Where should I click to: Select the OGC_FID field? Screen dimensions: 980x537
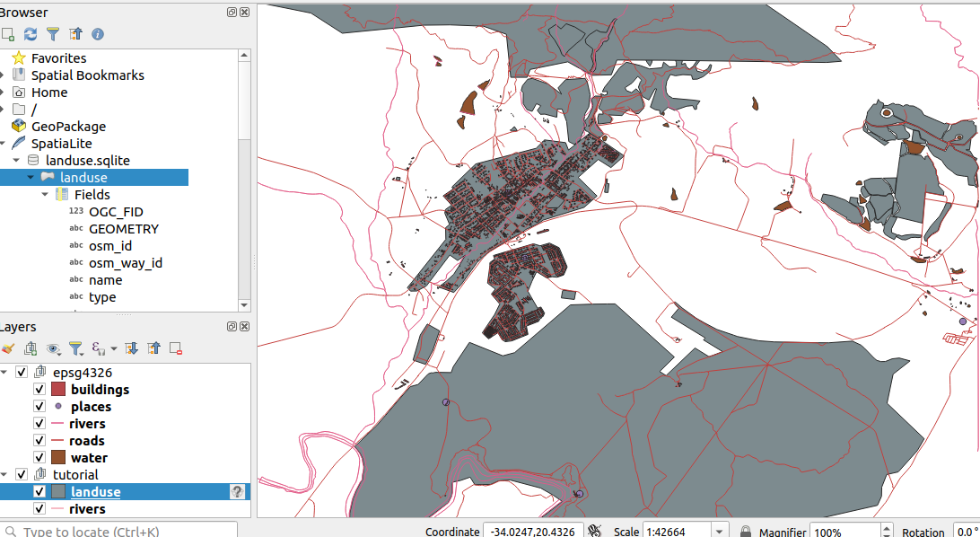point(117,212)
